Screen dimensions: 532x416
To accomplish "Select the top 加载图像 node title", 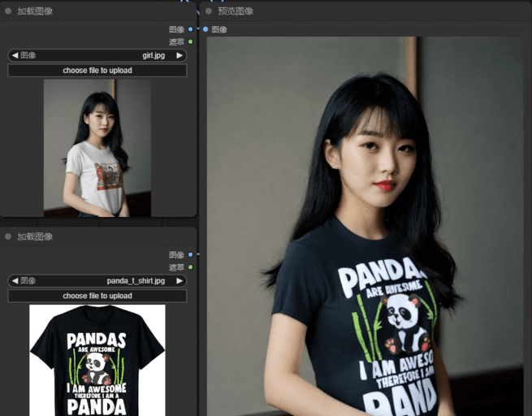I will pyautogui.click(x=35, y=11).
